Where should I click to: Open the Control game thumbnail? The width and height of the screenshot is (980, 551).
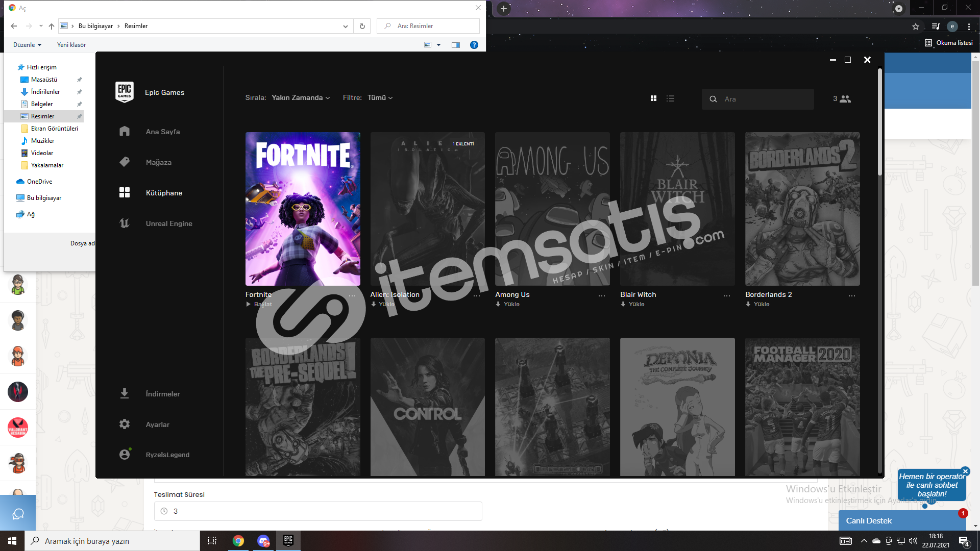point(428,407)
